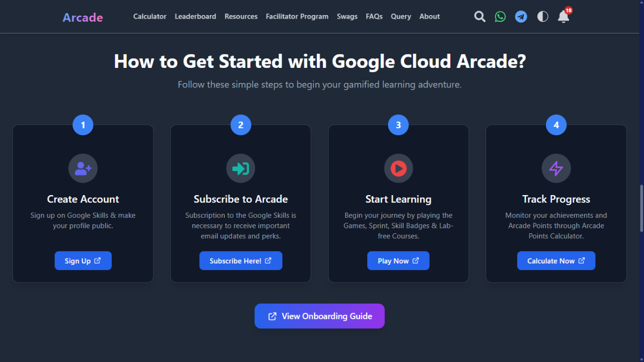The width and height of the screenshot is (644, 362).
Task: Go to the Leaderboard page
Action: [x=195, y=17]
